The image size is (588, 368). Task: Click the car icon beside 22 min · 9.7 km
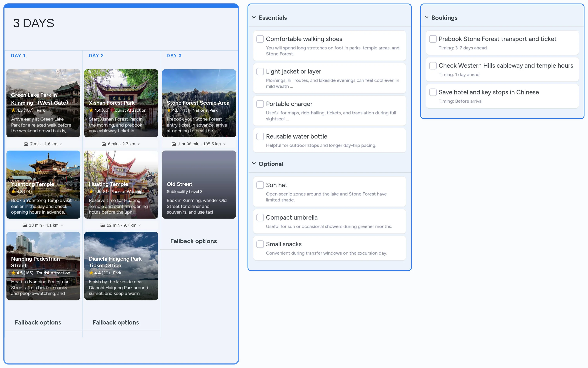click(103, 225)
